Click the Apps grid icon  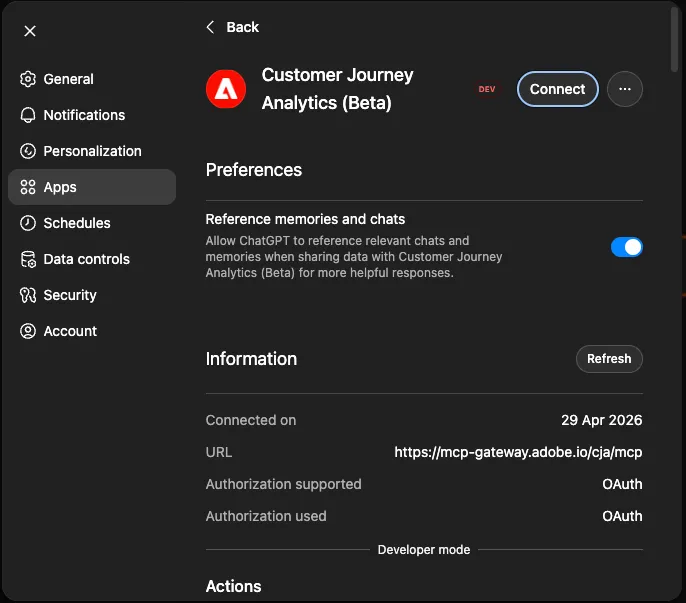28,187
